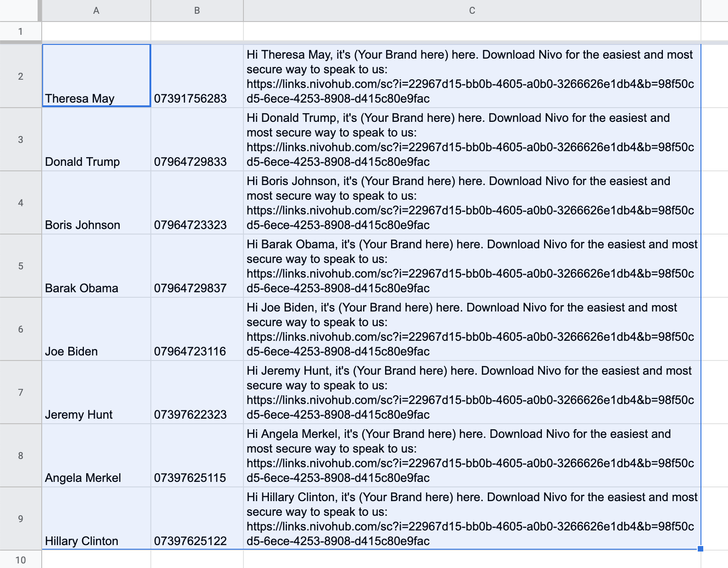
Task: Select Donald Trump's phone number cell
Action: (x=197, y=140)
